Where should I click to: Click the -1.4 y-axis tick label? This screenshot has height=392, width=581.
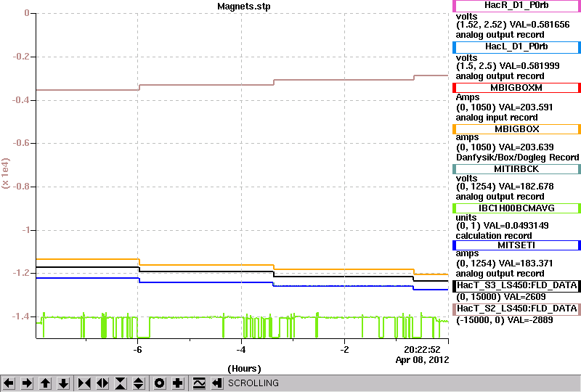tap(21, 317)
